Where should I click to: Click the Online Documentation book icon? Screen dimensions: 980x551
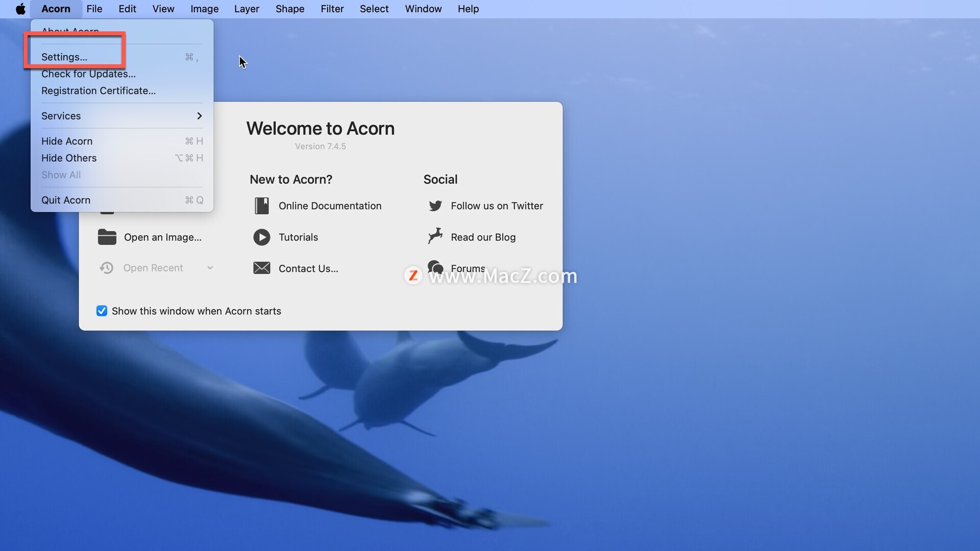[x=262, y=206]
